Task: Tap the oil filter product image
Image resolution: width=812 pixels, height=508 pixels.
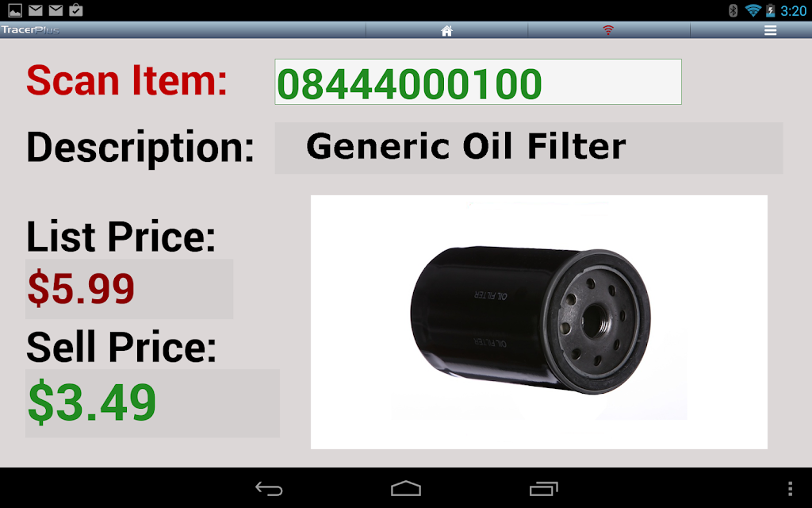Action: (x=538, y=322)
